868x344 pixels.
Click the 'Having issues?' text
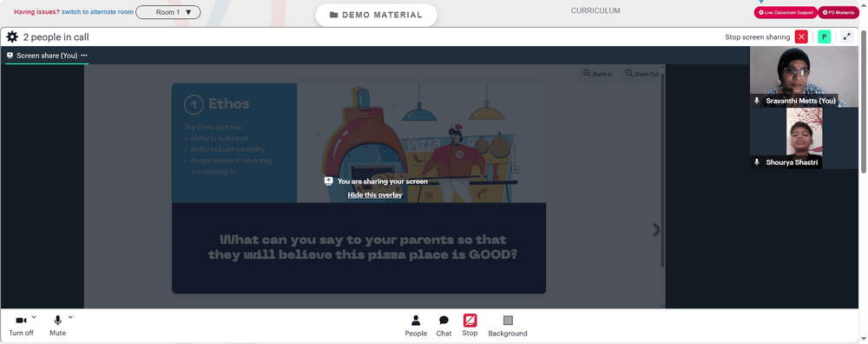tap(36, 12)
